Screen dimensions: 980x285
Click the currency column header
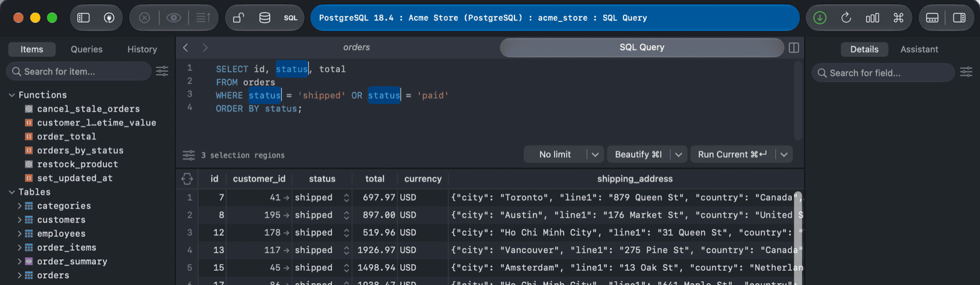pyautogui.click(x=423, y=179)
